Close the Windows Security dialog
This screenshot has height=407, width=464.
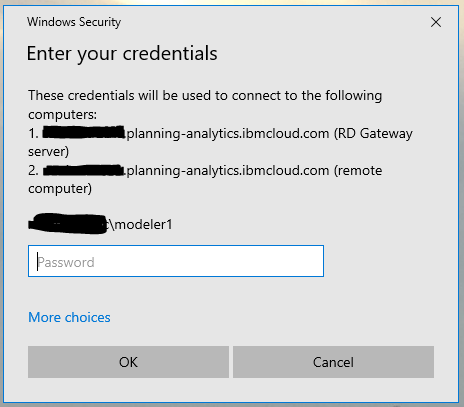point(436,22)
